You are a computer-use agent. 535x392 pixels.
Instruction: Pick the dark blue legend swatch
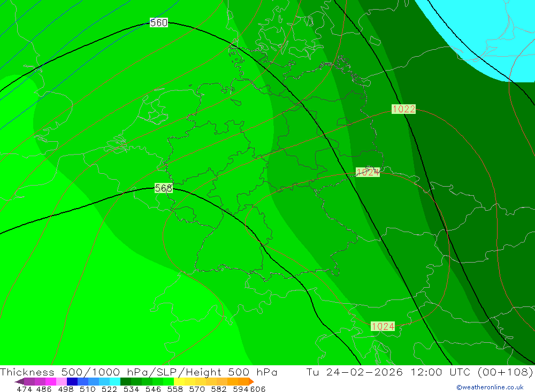(x=72, y=381)
